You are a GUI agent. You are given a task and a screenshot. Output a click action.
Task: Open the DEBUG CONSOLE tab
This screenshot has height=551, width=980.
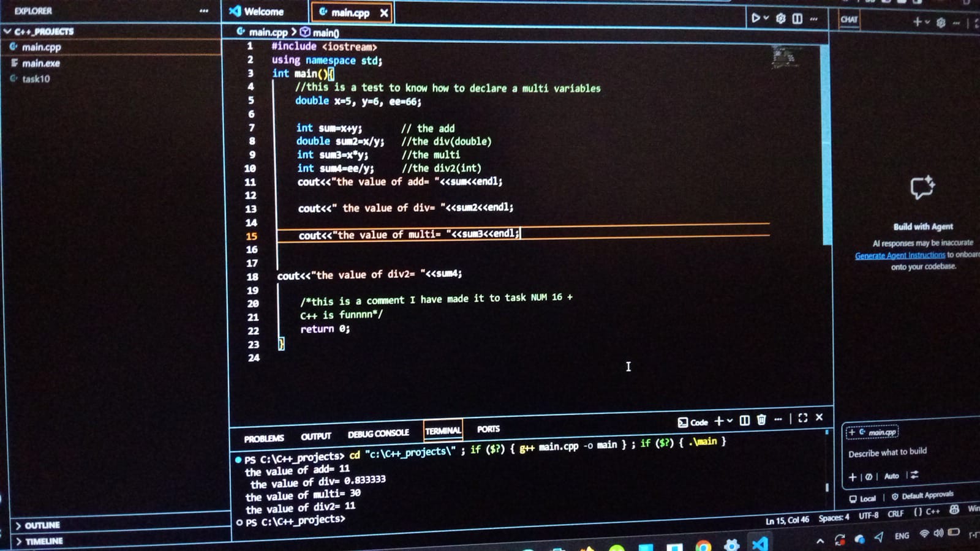(x=379, y=433)
